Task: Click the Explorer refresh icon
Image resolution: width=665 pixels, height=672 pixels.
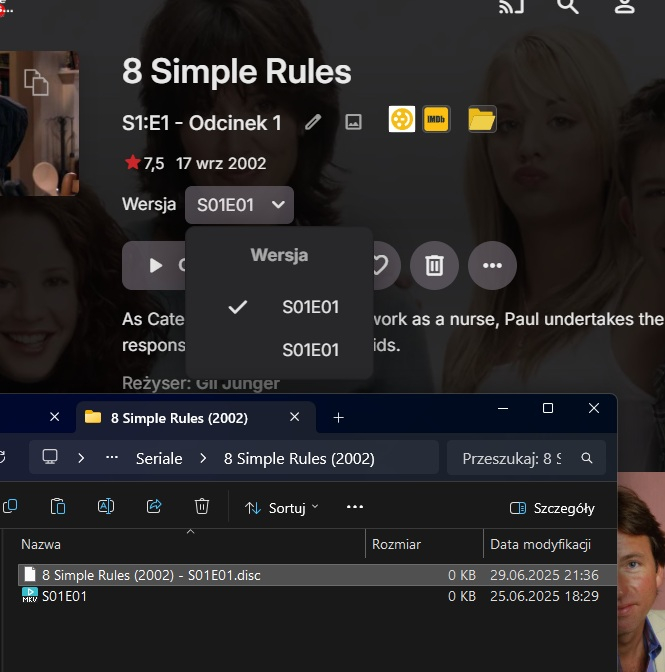Action: tap(2, 457)
